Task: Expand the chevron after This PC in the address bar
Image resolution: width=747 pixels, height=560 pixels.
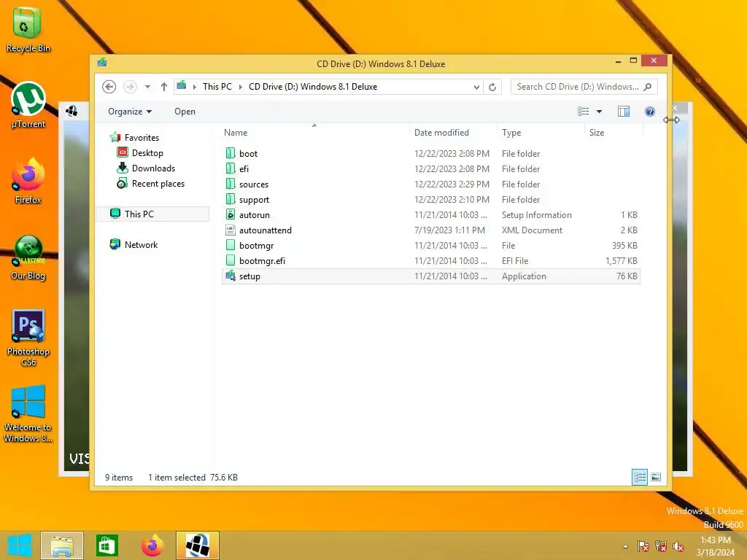Action: click(x=240, y=87)
